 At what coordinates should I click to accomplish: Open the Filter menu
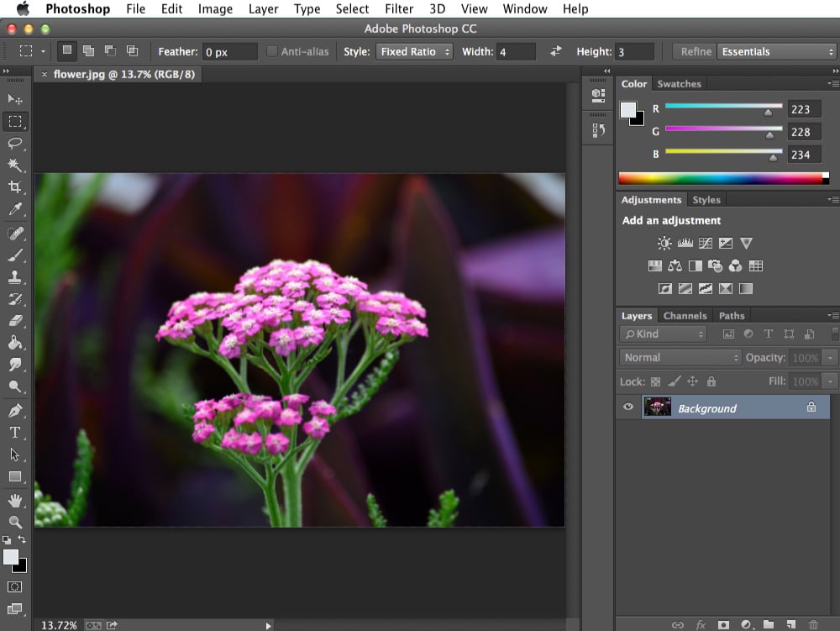[398, 9]
